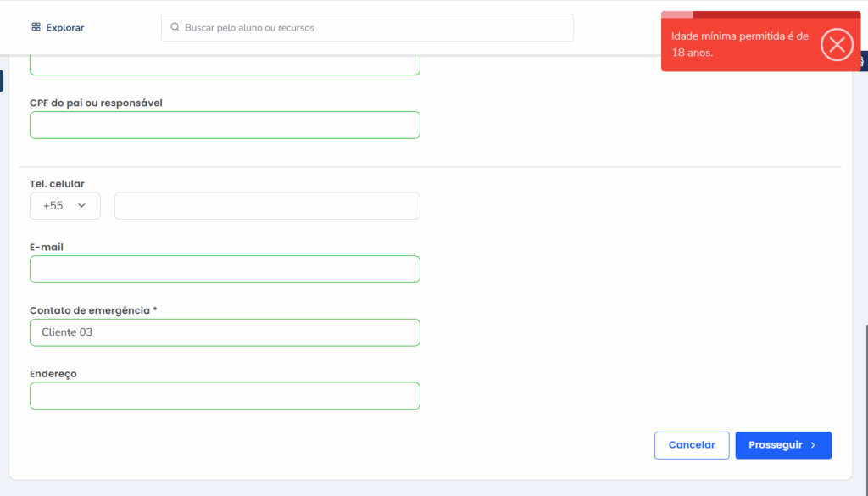
Task: Expand country code list via chevron arrow
Action: click(82, 206)
